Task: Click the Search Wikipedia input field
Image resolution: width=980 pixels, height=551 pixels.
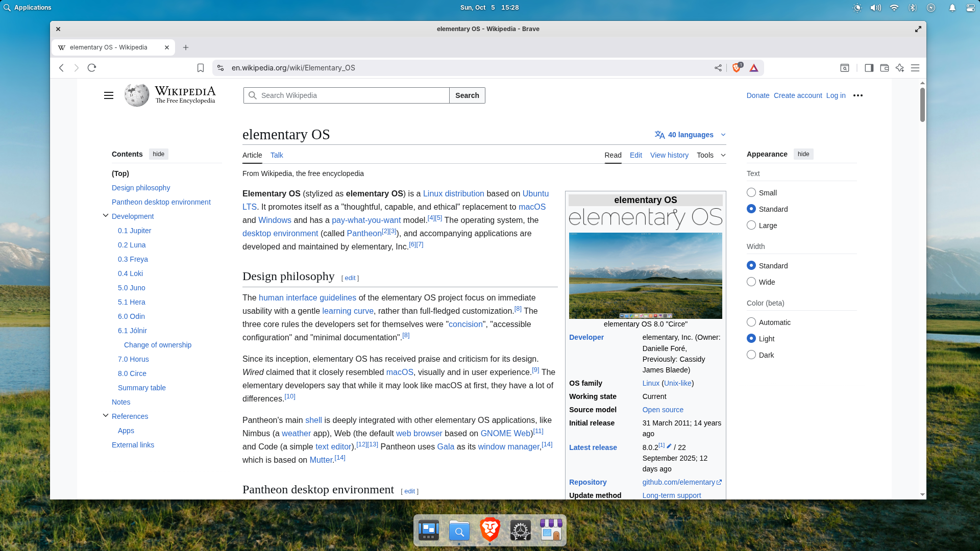Action: [x=352, y=95]
